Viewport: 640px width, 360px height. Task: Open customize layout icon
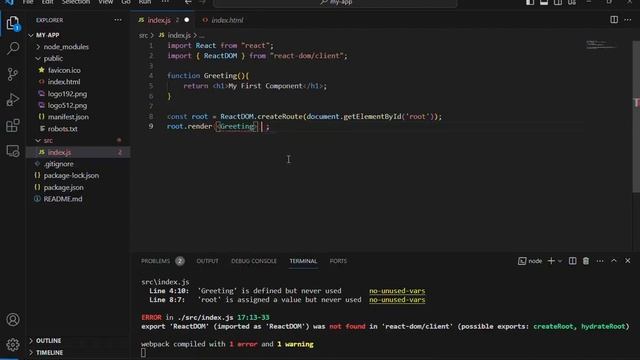tap(572, 2)
